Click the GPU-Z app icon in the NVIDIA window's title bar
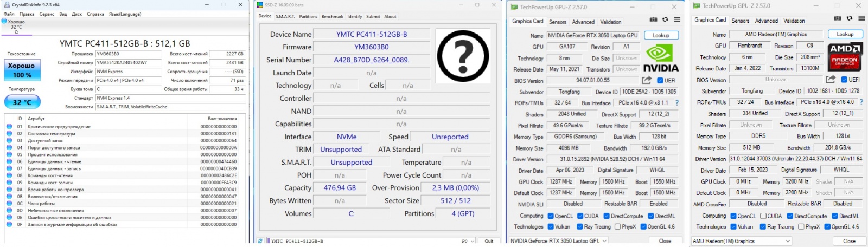Viewport: 868px width, 247px height. (x=514, y=7)
